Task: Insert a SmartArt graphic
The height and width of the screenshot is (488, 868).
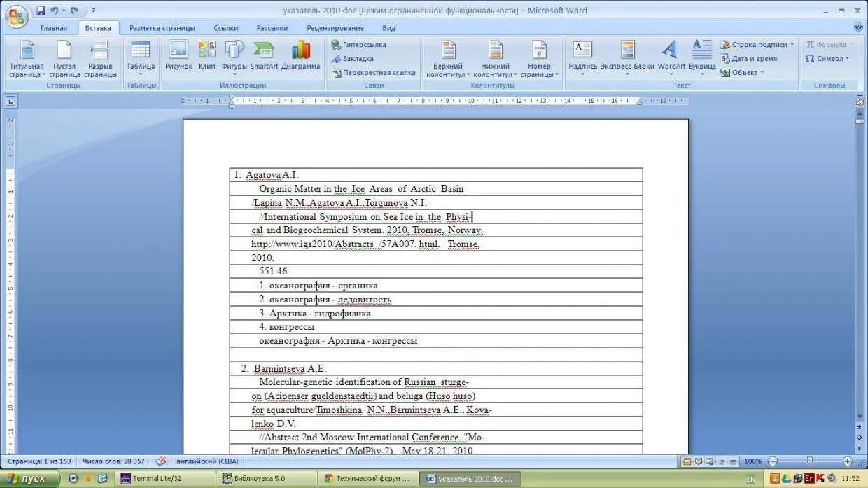Action: (264, 56)
